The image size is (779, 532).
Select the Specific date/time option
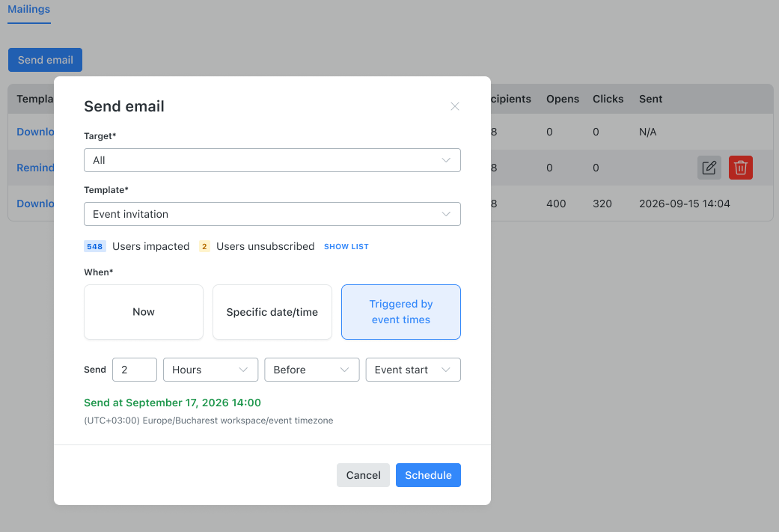pyautogui.click(x=272, y=312)
